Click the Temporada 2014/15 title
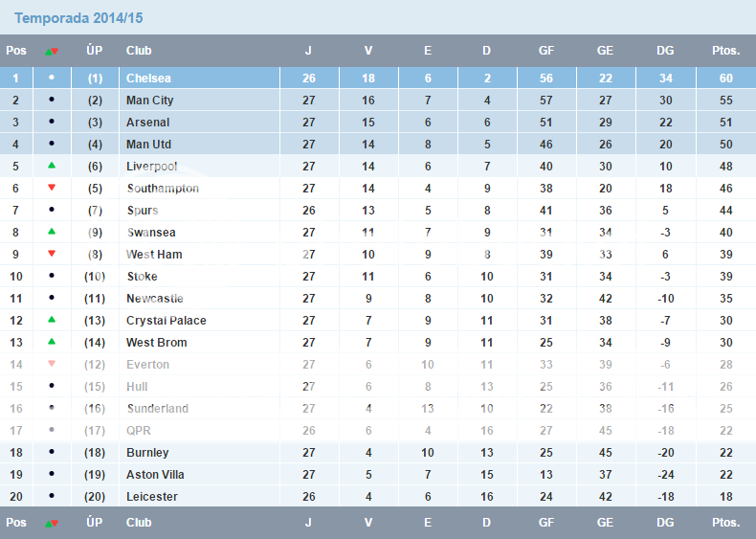Viewport: 756px width, 539px height. coord(78,18)
